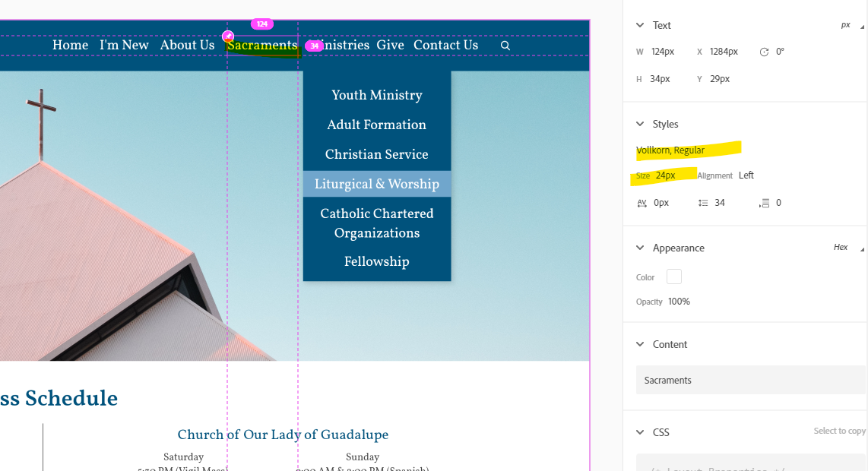Collapse the CSS section
This screenshot has width=868, height=471.
click(x=640, y=432)
